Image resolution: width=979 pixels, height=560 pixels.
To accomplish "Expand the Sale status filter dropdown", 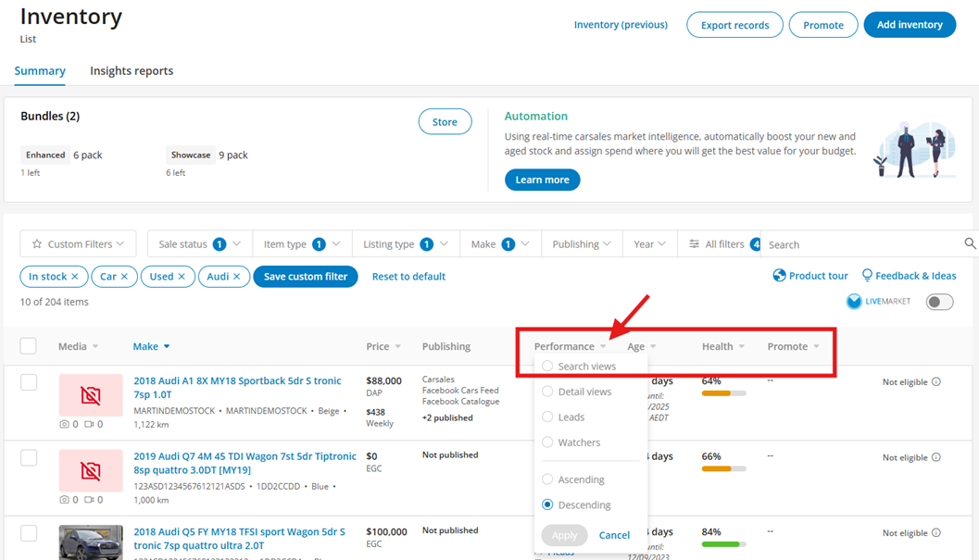I will coord(199,244).
